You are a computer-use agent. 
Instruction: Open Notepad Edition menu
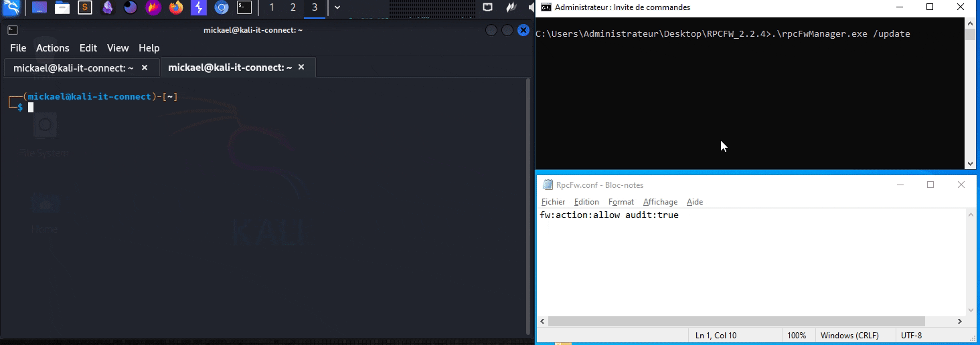(x=586, y=202)
